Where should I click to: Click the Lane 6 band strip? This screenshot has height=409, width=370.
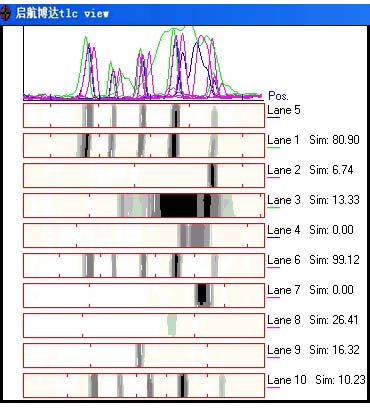[x=144, y=265]
